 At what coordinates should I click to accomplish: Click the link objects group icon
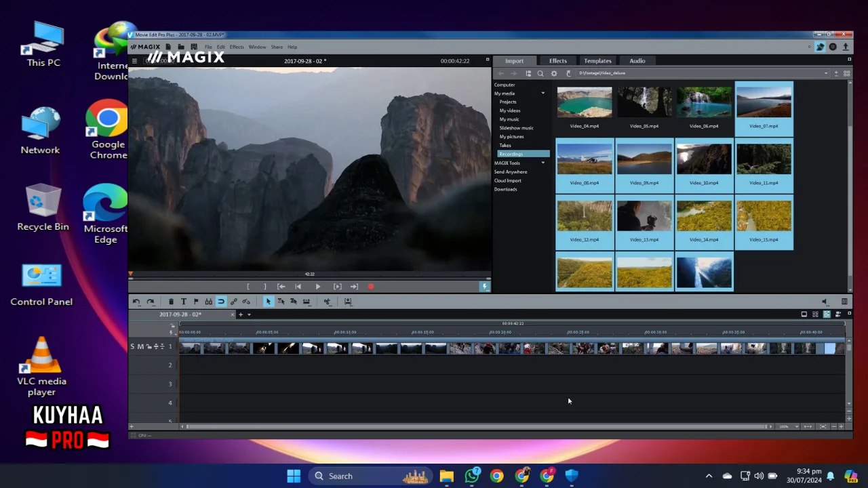pyautogui.click(x=234, y=302)
